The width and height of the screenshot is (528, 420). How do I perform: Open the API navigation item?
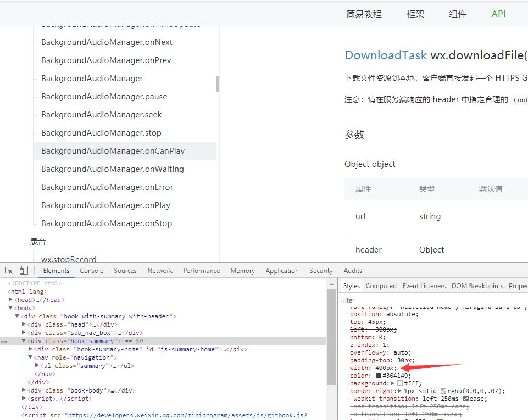[x=498, y=14]
